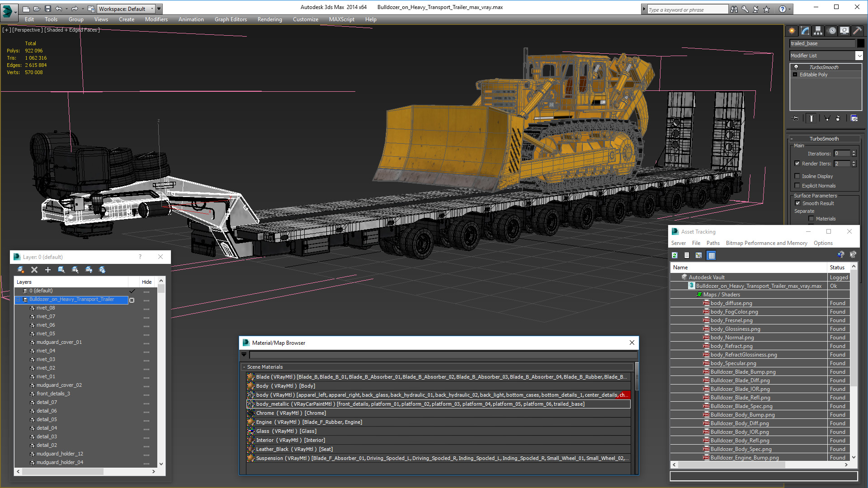Click the table view icon in Asset Tracking
Viewport: 868px width, 488px height.
pyautogui.click(x=711, y=255)
